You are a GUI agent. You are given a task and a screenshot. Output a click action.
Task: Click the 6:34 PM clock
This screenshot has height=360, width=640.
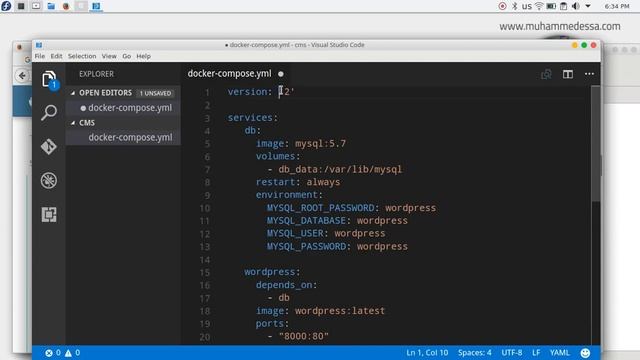tap(617, 6)
